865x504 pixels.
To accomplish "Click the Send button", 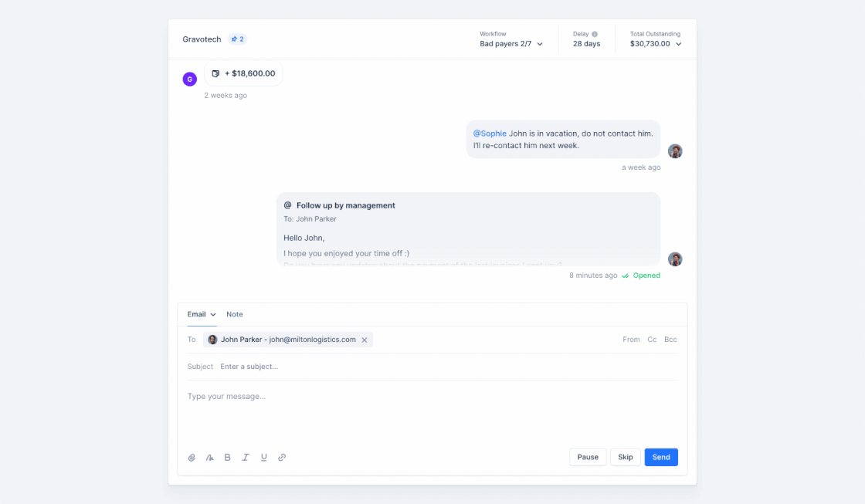I will [661, 457].
